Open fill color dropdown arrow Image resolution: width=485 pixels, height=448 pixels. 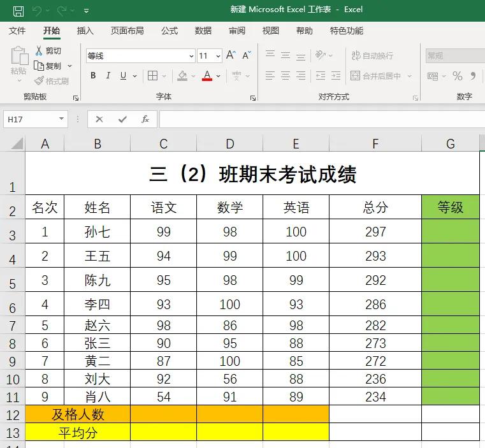click(193, 76)
